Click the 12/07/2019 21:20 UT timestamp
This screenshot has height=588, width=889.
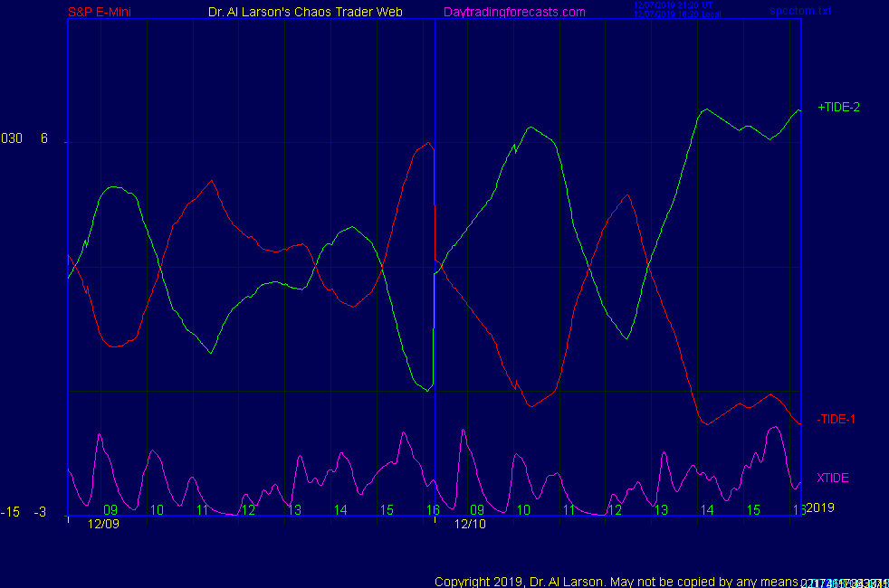[674, 5]
